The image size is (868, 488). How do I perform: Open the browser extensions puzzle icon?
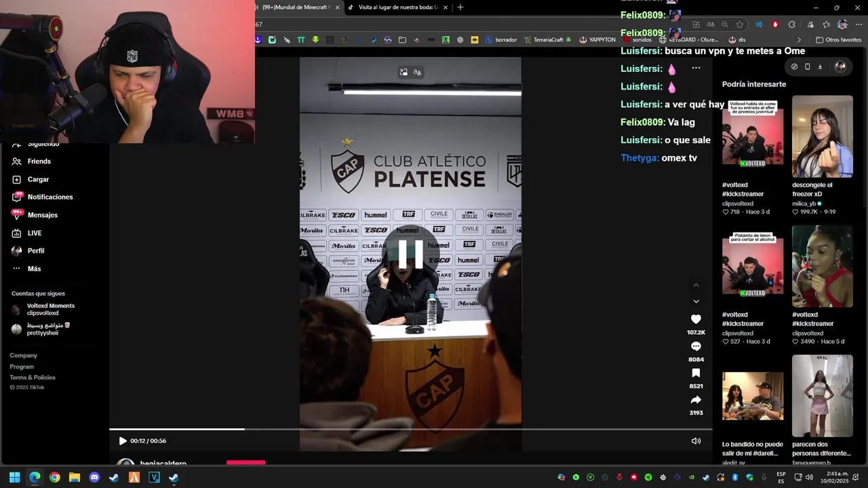(x=792, y=24)
